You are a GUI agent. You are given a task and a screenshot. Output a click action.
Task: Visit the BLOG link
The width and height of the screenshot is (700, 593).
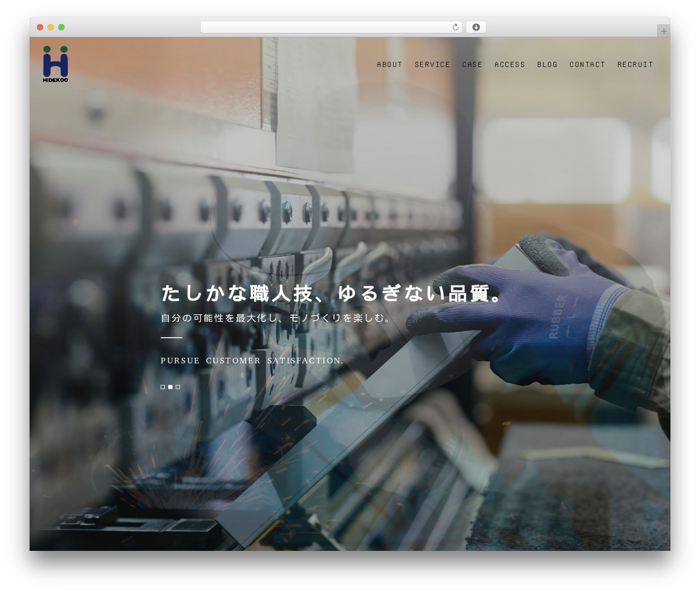click(x=547, y=65)
